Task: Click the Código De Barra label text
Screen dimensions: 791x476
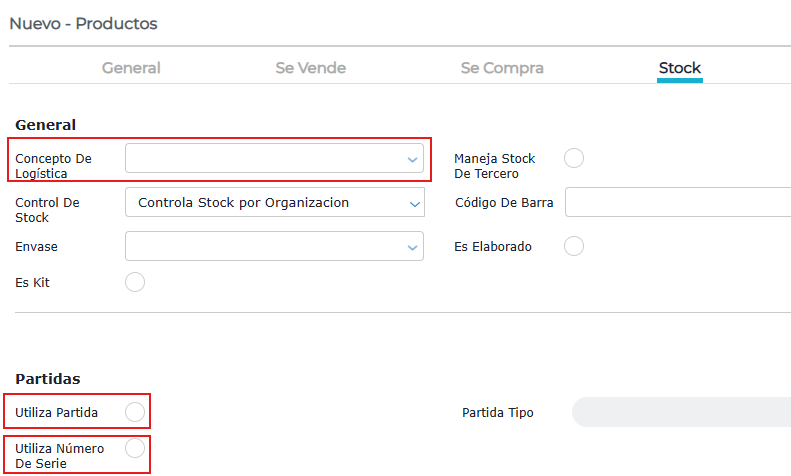Action: click(504, 203)
